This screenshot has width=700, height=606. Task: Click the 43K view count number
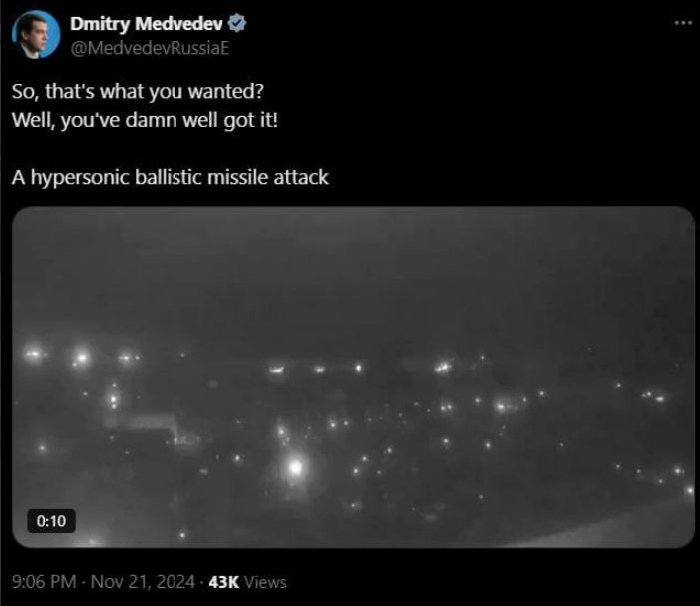[223, 582]
